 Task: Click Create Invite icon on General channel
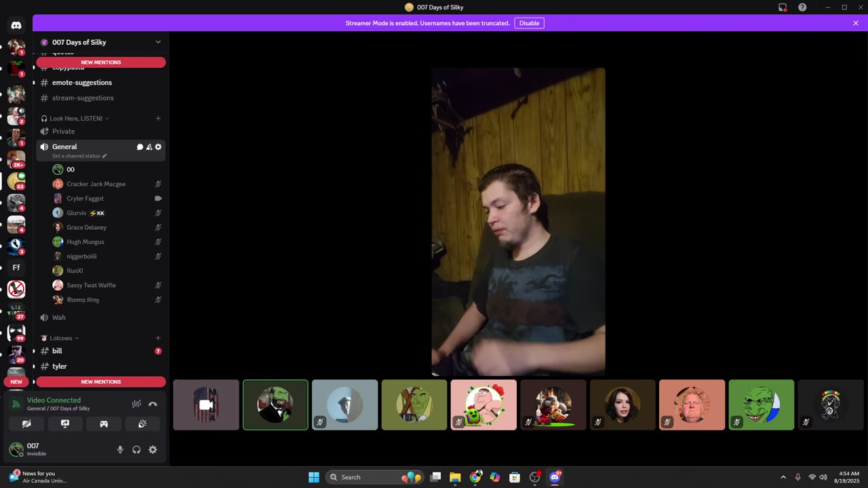(149, 147)
